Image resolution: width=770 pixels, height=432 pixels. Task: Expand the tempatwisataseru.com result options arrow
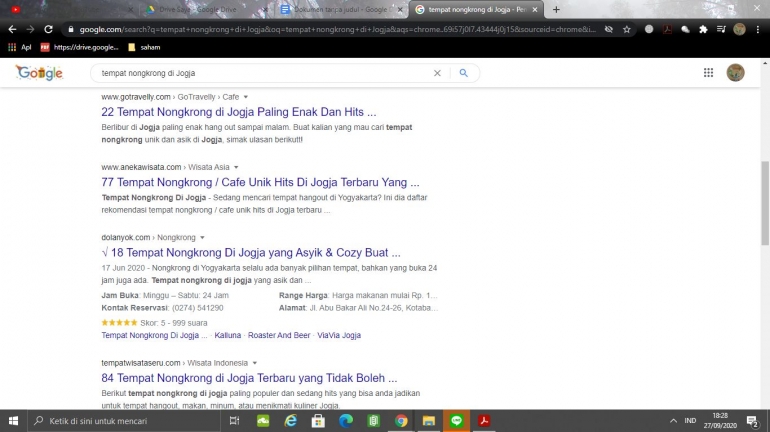point(254,363)
